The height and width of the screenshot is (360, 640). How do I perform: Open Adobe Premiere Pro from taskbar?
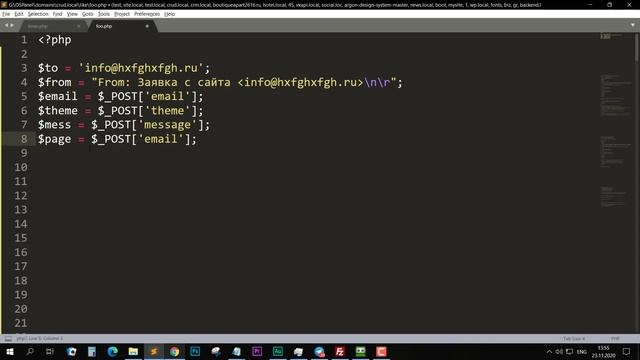click(x=257, y=351)
